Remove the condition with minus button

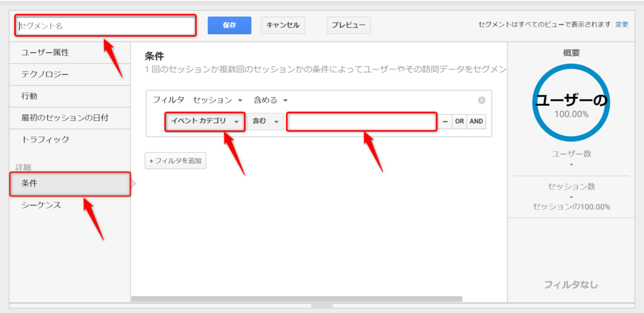point(445,122)
